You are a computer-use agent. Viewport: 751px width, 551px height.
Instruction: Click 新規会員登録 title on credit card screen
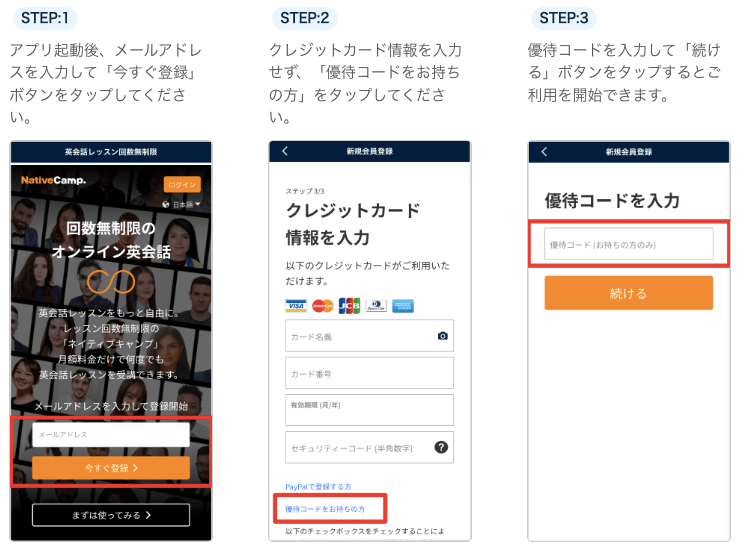(369, 151)
